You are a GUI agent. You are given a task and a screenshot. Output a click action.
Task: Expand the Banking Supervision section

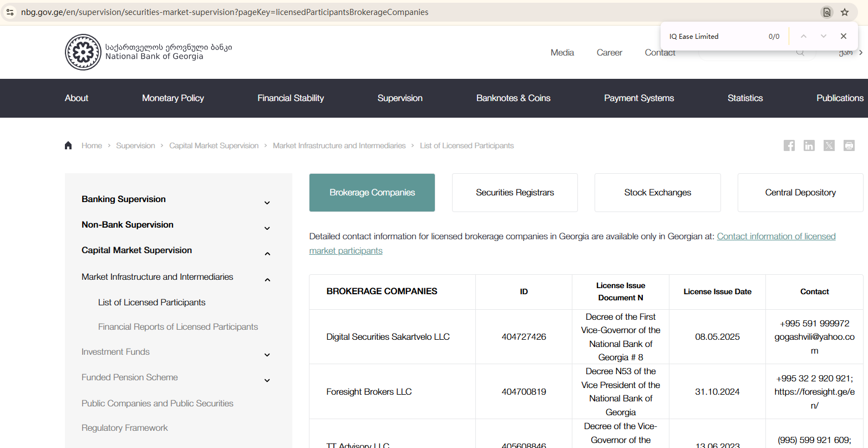267,203
